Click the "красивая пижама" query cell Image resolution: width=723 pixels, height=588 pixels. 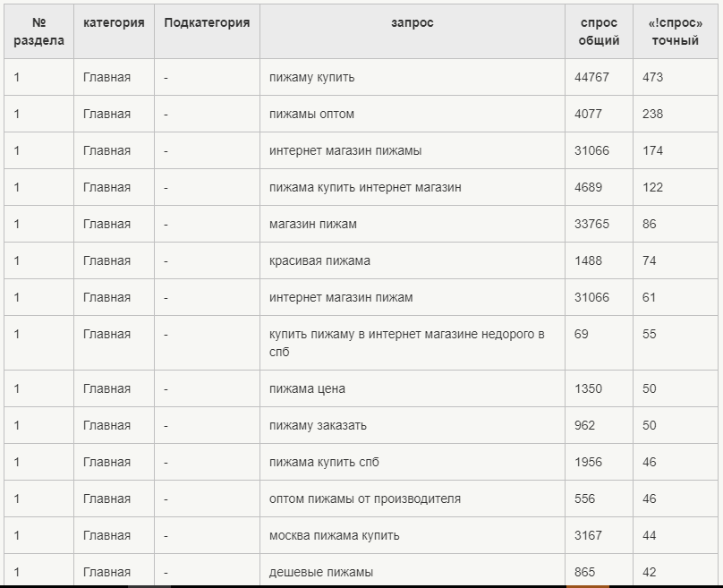[x=319, y=260]
